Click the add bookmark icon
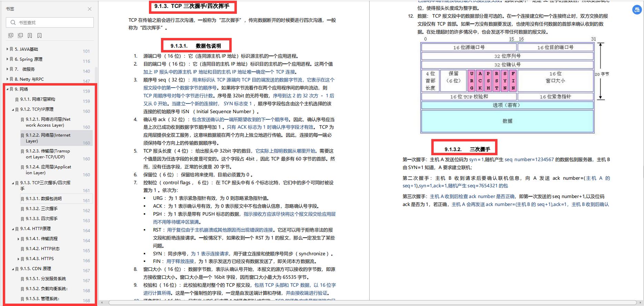 click(30, 36)
